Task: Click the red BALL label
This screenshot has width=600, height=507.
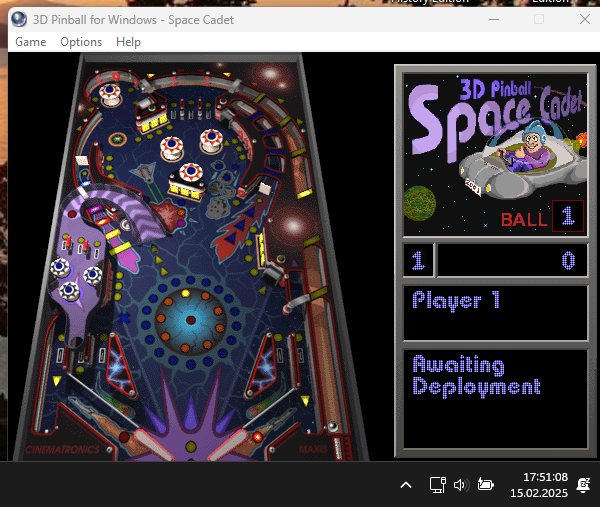Action: [x=524, y=220]
